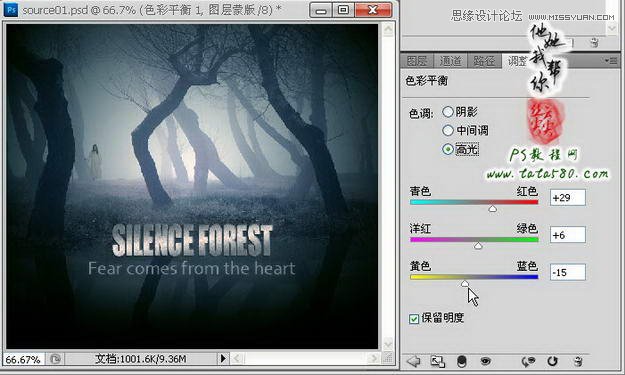The height and width of the screenshot is (375, 625).
Task: Minimize the source01.psd document window
Action: click(x=320, y=10)
